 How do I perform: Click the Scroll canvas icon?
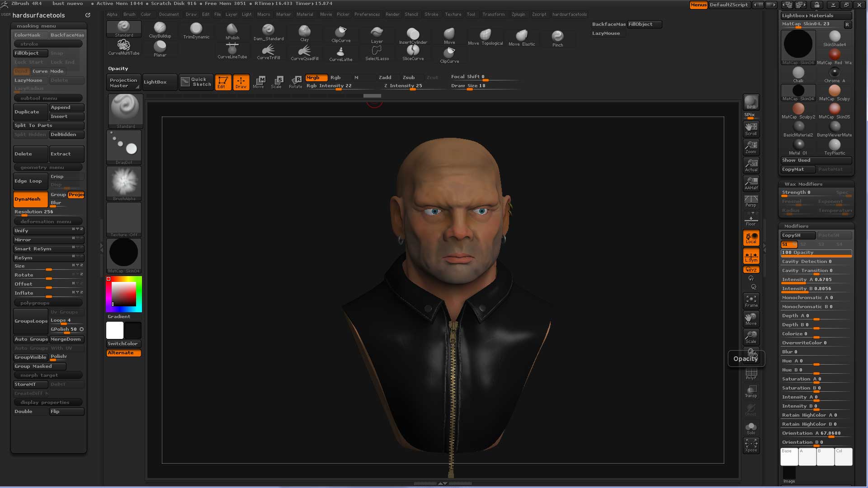pyautogui.click(x=751, y=129)
